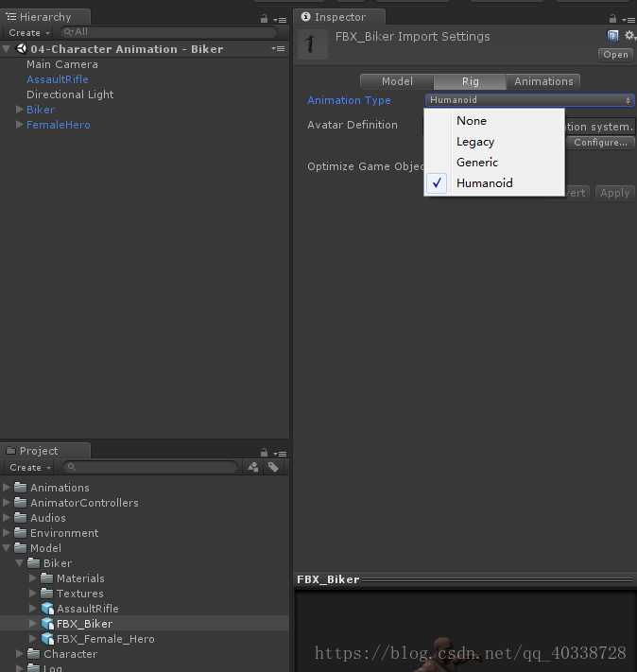Click inside the Hierarchy search field
Screen dimensions: 637x672
[168, 32]
